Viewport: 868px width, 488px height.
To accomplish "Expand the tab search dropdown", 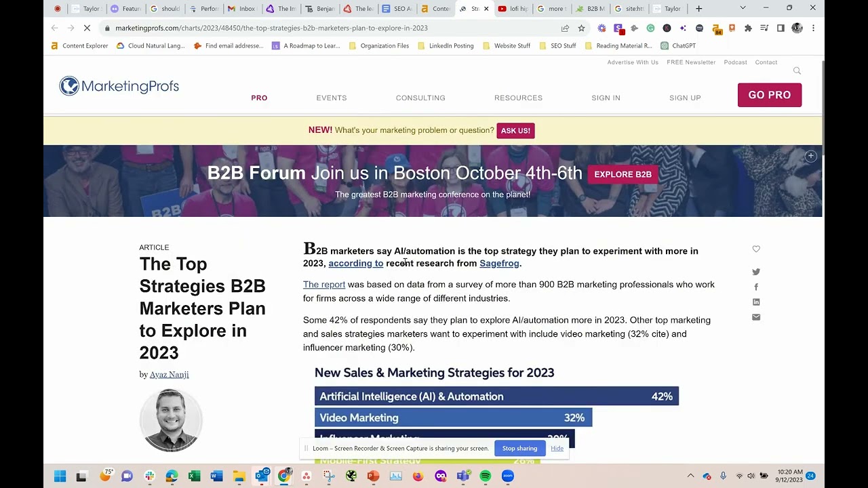I will 743,9.
